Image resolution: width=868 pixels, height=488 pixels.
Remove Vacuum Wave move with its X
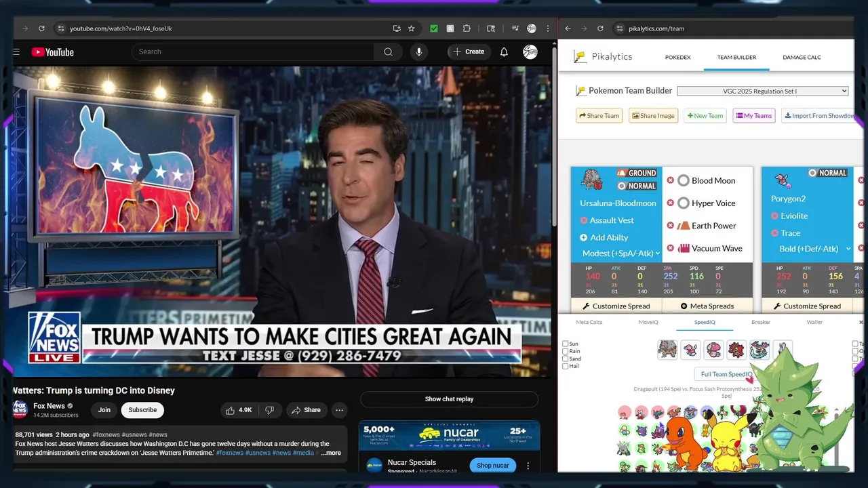coord(671,248)
